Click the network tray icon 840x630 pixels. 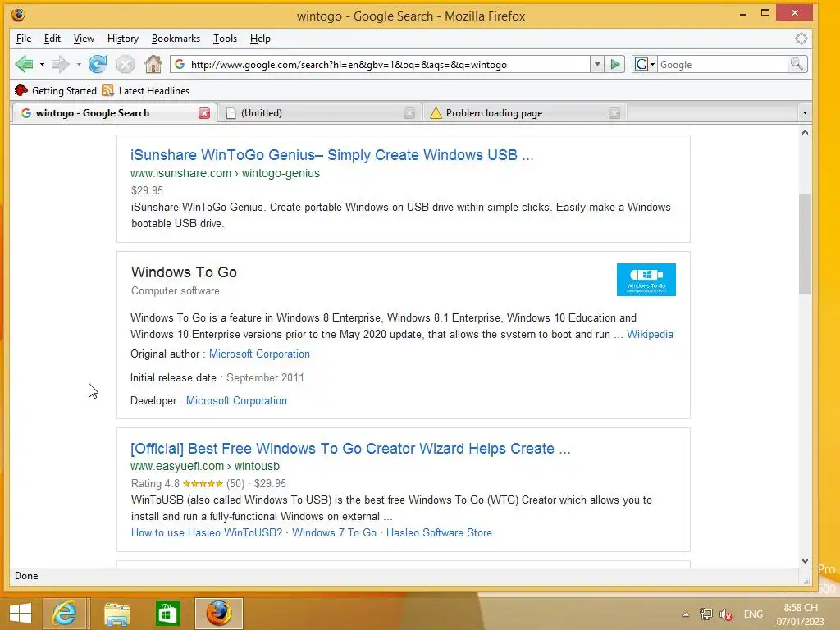pyautogui.click(x=706, y=614)
